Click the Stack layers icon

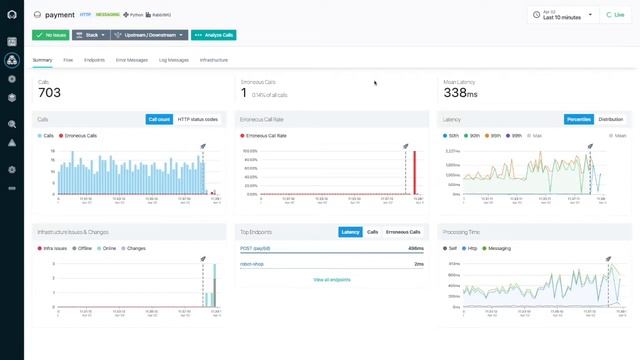(x=79, y=35)
